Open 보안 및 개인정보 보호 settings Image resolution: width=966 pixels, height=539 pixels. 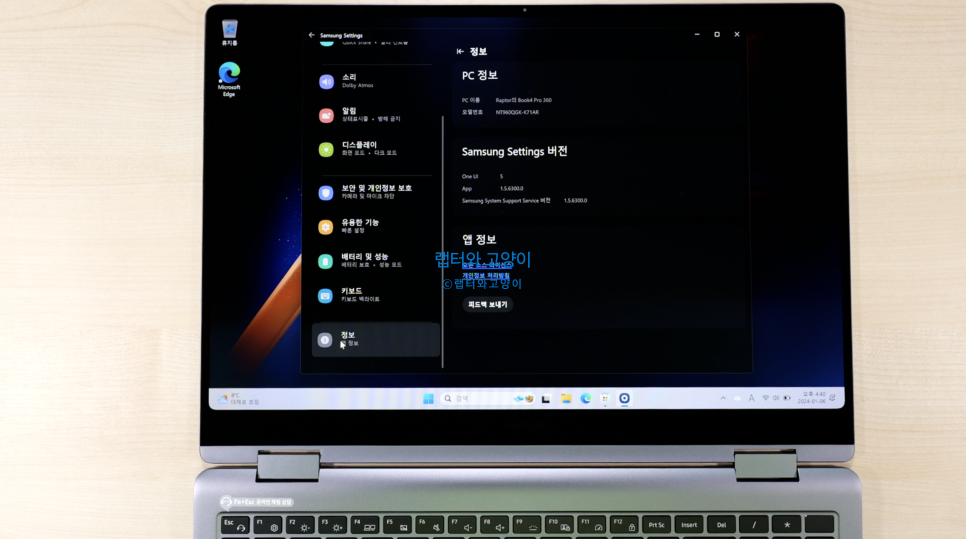375,192
